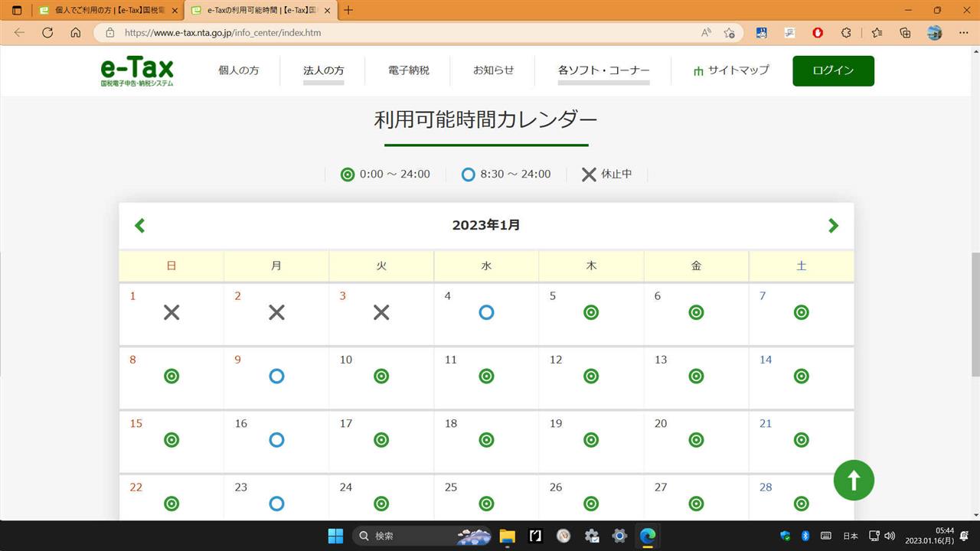Click the view site information lock icon
Viewport: 980px width, 551px height.
(109, 33)
